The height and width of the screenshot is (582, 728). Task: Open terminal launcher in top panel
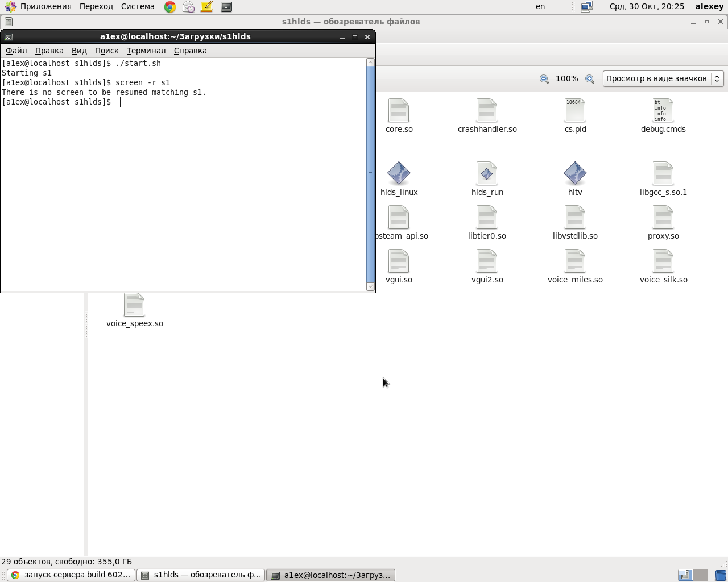226,7
